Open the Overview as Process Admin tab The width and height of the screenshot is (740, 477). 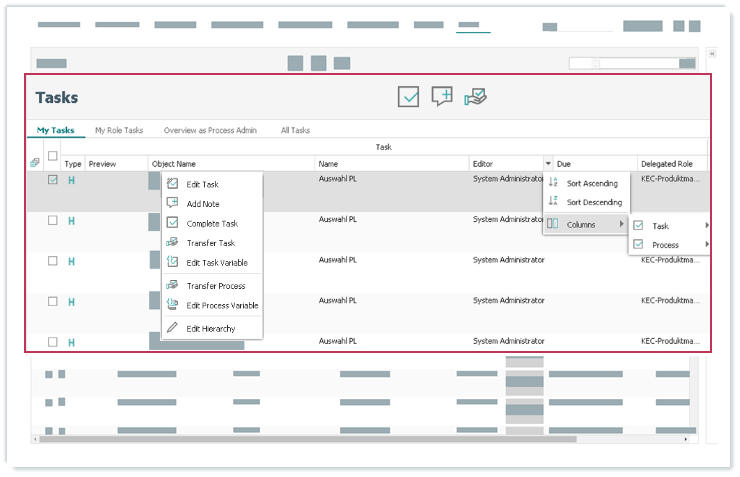point(210,130)
